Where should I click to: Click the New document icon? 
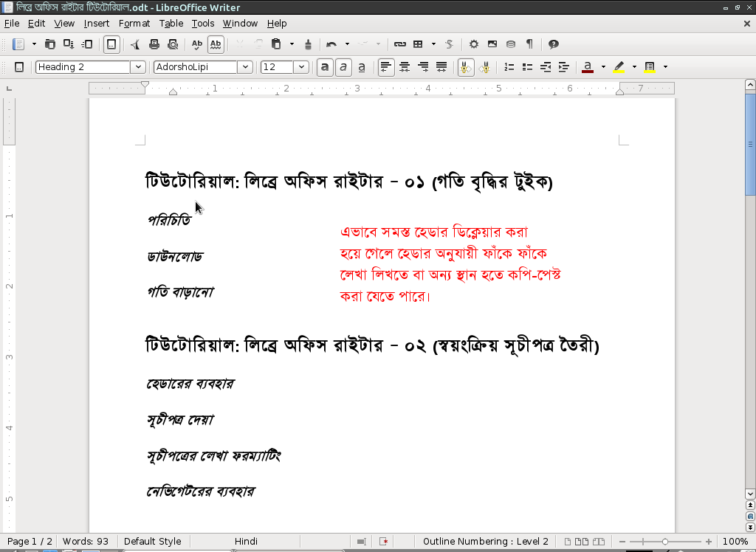tap(18, 44)
